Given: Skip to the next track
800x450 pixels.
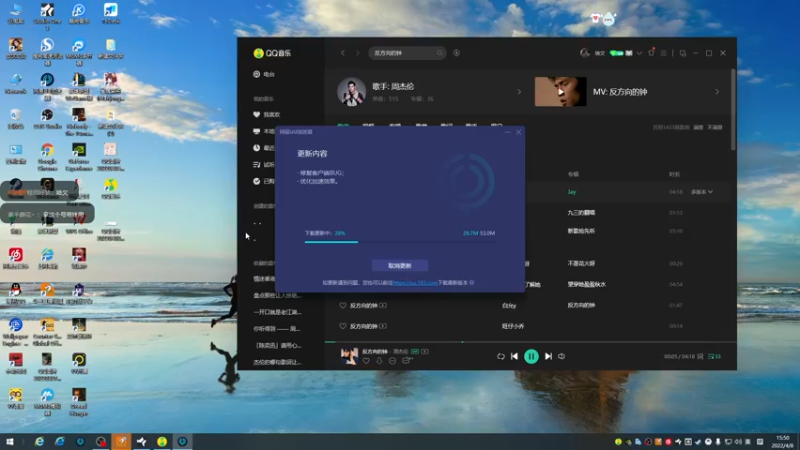Looking at the screenshot, I should pos(548,356).
